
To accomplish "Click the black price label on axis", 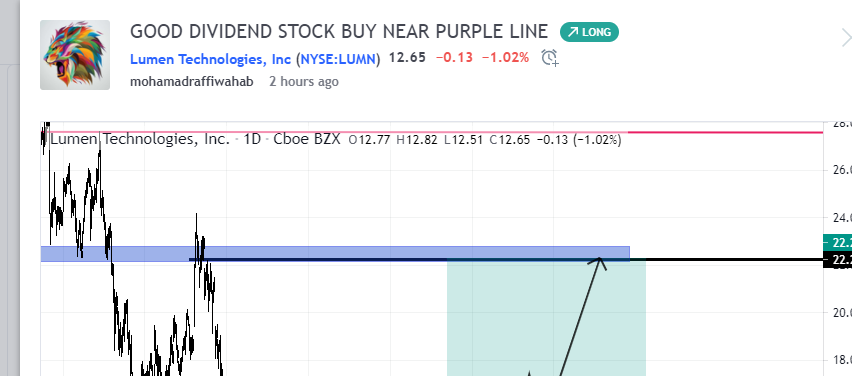I will click(x=837, y=260).
